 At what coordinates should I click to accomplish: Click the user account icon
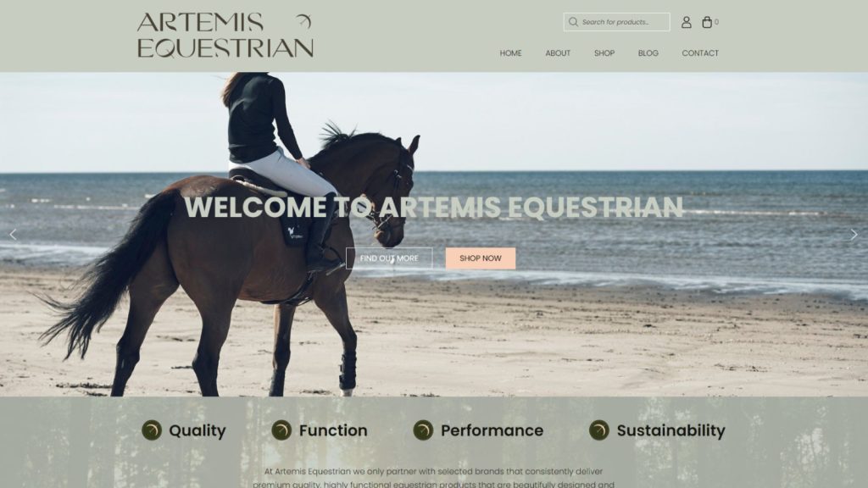(686, 22)
